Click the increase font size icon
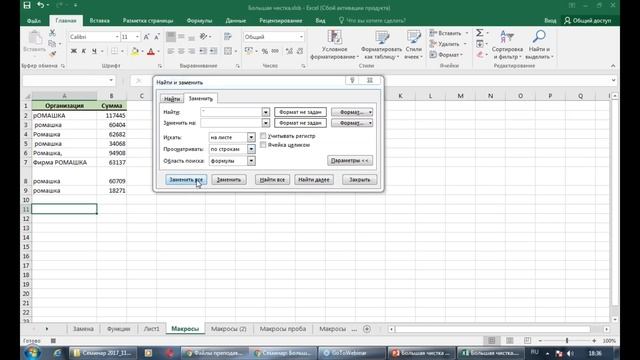This screenshot has height=360, width=640. (x=147, y=37)
